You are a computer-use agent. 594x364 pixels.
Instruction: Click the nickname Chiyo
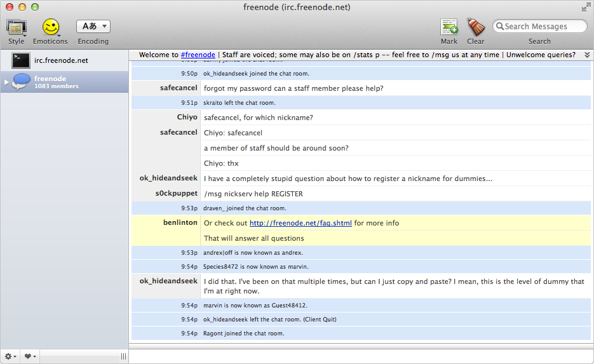tap(187, 117)
